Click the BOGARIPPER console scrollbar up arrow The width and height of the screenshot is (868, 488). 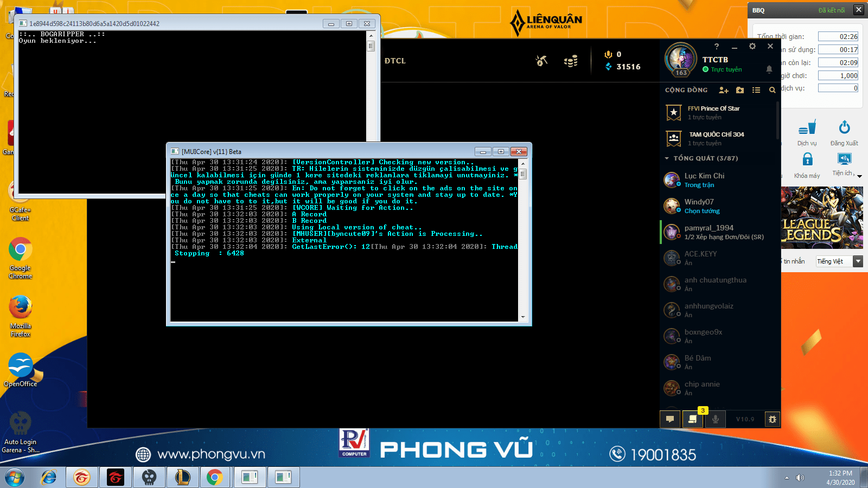[x=371, y=35]
